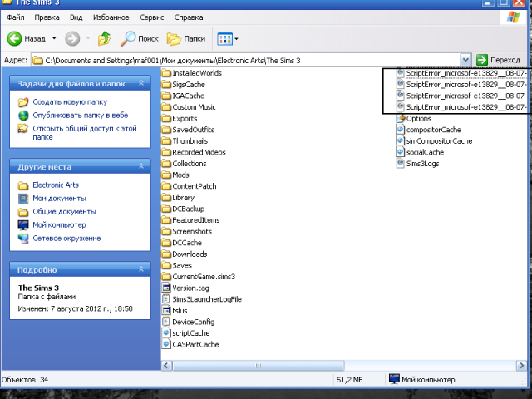Open the Файл menu
532x399 pixels.
(x=15, y=17)
